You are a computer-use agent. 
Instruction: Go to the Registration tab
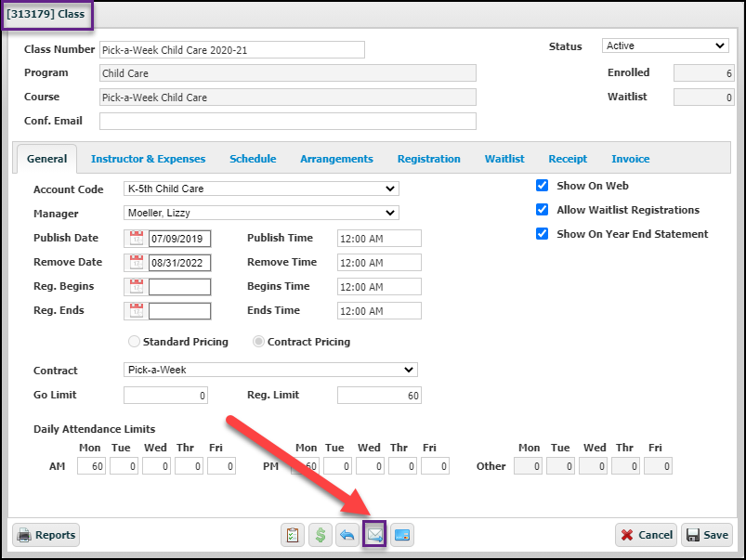pos(428,159)
